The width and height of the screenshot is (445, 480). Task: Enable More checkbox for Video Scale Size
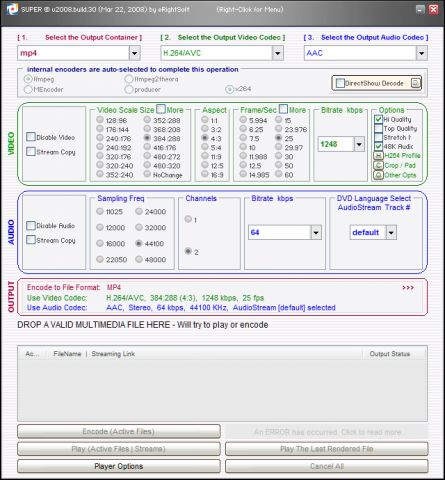(161, 109)
